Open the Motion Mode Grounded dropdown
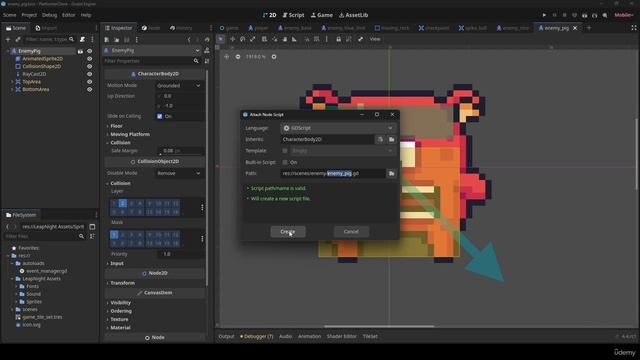The height and width of the screenshot is (360, 640). 179,86
